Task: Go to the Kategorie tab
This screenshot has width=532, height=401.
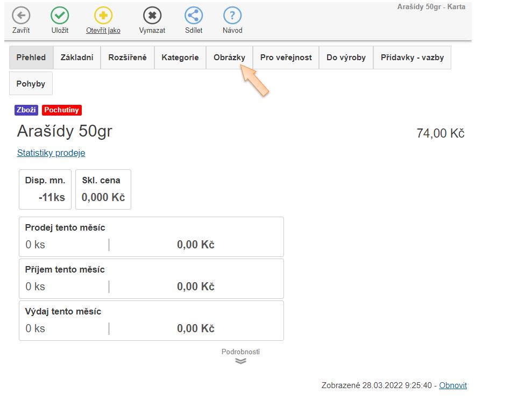Action: [180, 58]
